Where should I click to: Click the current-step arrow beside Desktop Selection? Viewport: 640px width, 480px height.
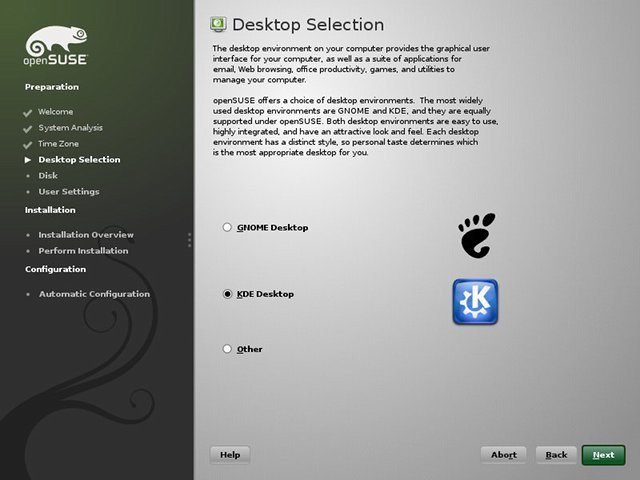tap(28, 160)
